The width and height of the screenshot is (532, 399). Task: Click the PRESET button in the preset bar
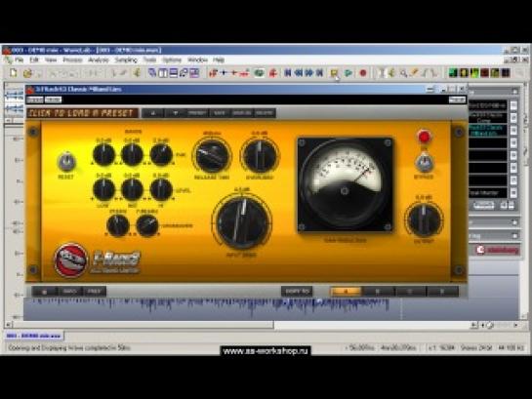(x=197, y=113)
